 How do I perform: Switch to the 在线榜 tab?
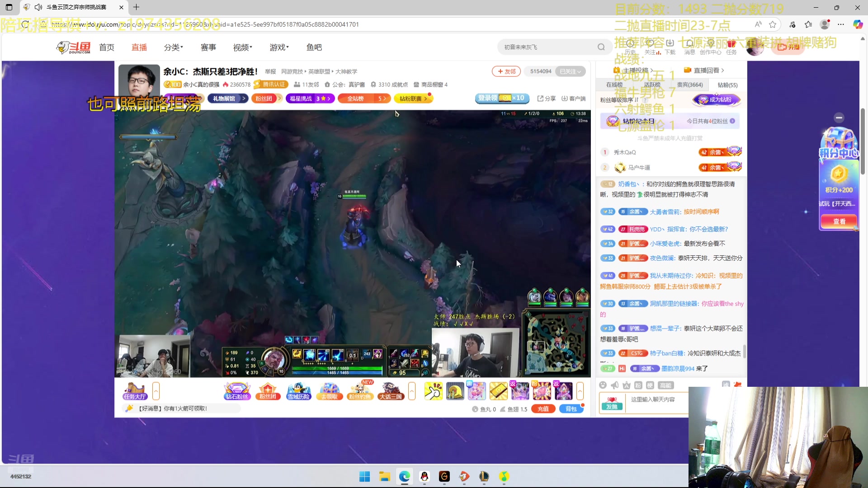click(x=614, y=84)
